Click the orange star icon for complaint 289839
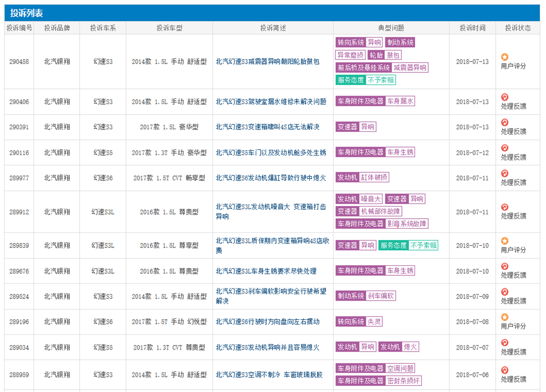 [504, 241]
